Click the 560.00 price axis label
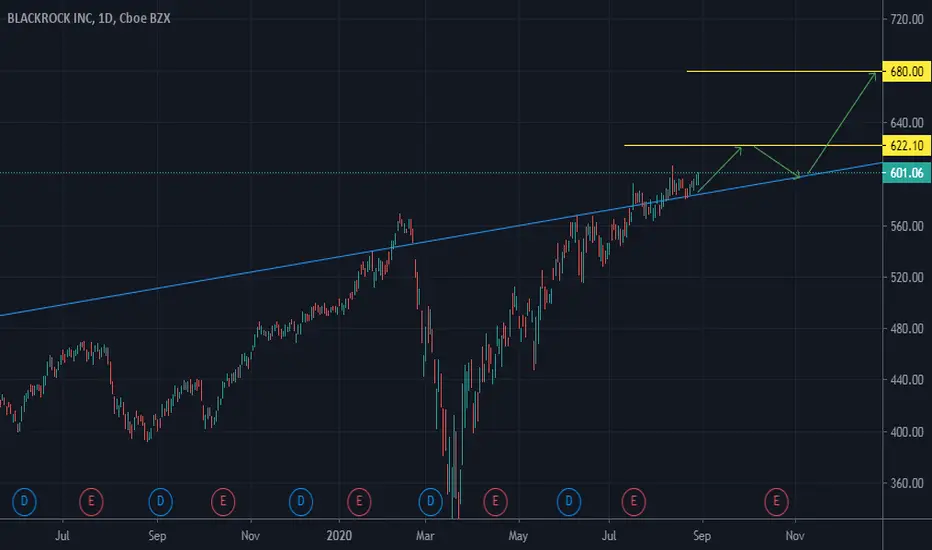The height and width of the screenshot is (550, 932). coord(906,226)
